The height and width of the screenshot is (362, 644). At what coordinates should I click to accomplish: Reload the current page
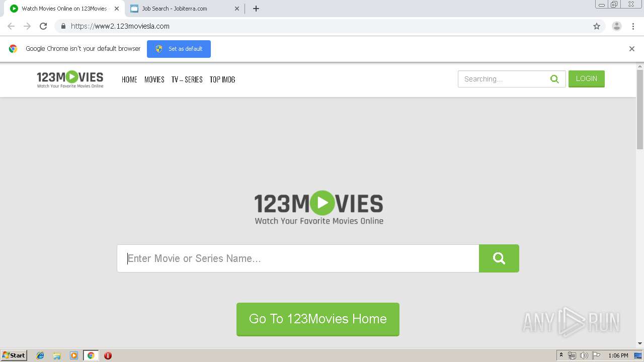pyautogui.click(x=43, y=26)
